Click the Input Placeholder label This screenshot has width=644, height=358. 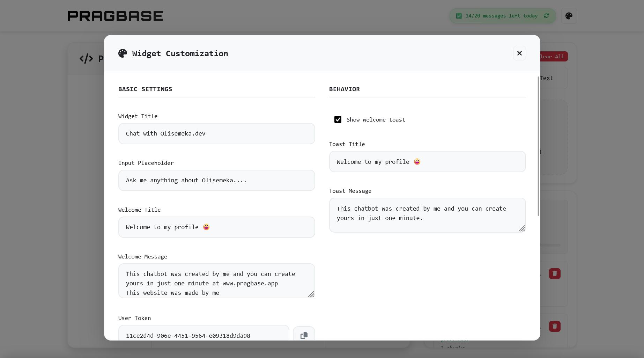pos(146,163)
